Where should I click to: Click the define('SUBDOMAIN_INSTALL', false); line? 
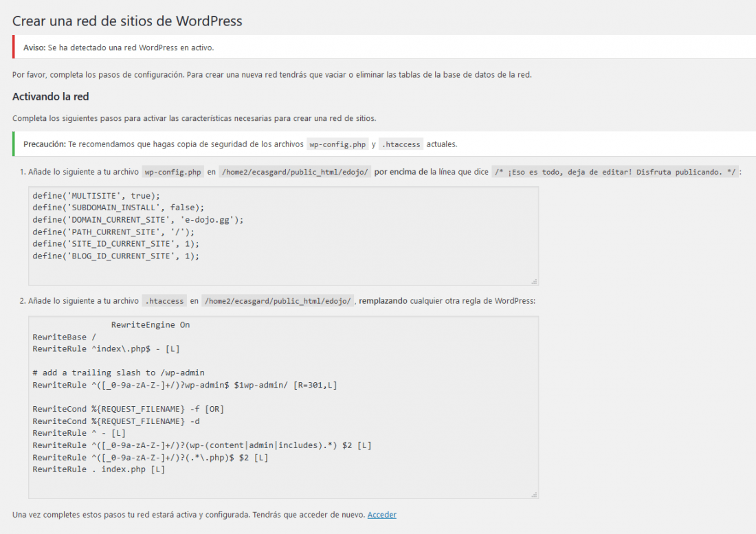point(119,208)
